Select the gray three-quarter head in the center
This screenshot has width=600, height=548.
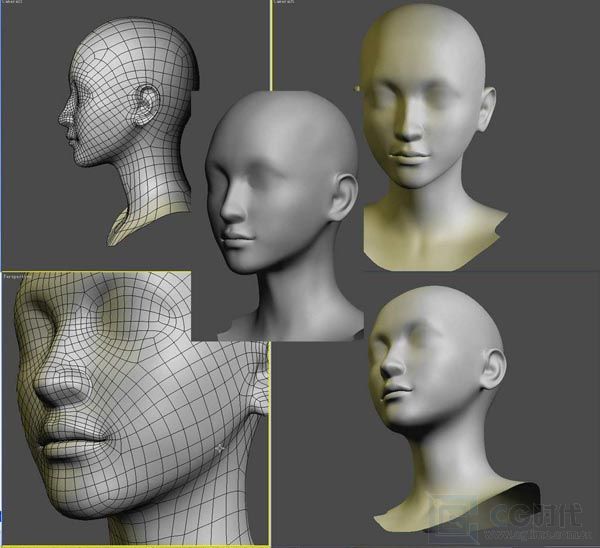click(283, 216)
